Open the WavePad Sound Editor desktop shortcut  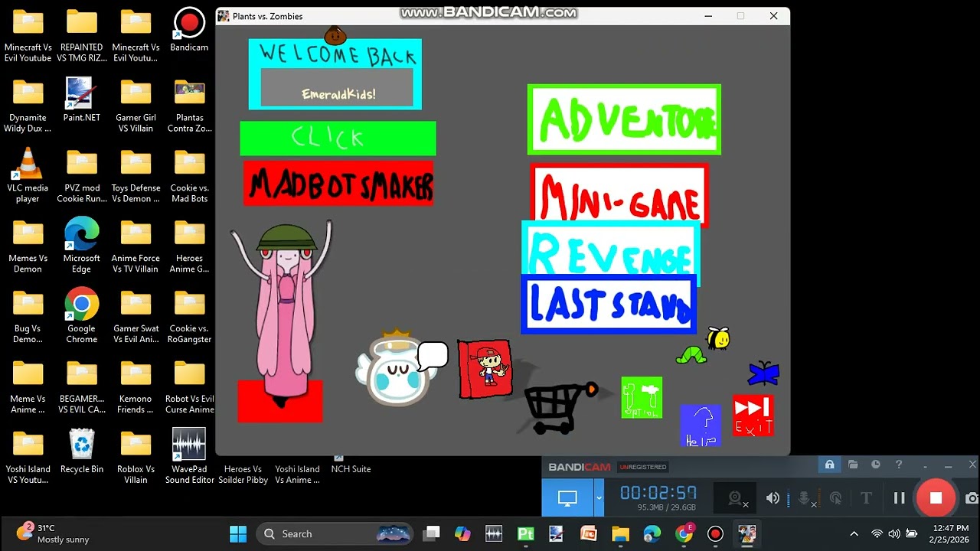[189, 457]
